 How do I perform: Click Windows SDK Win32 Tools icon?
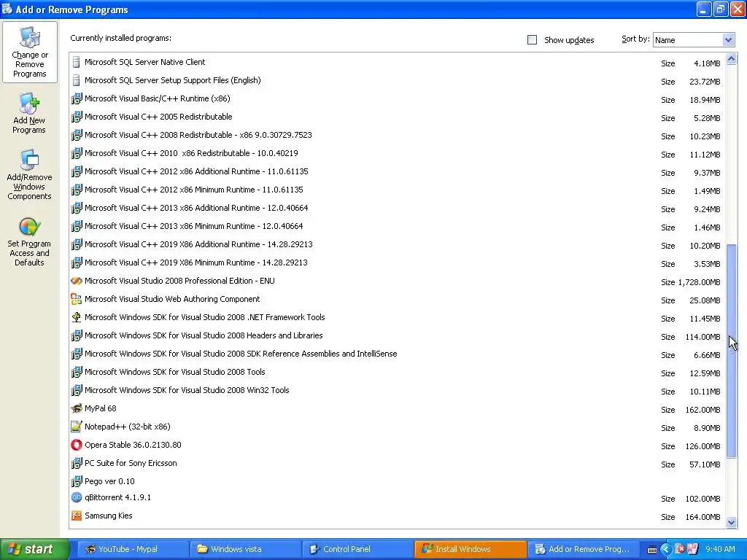(76, 391)
